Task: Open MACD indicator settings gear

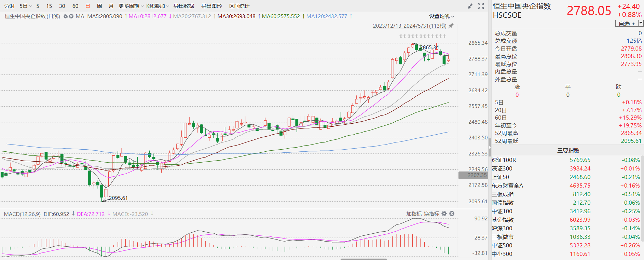Action: [x=444, y=214]
